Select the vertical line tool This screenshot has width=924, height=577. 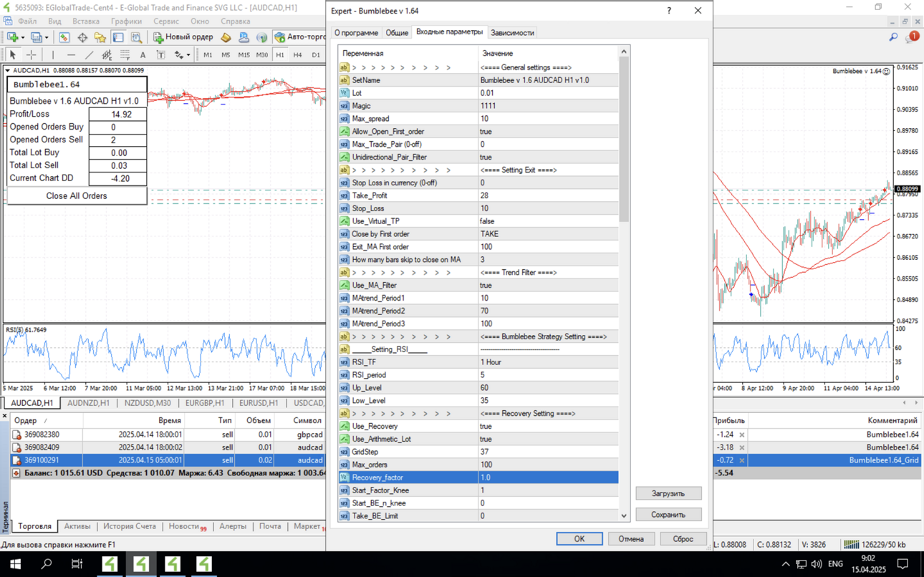click(53, 55)
